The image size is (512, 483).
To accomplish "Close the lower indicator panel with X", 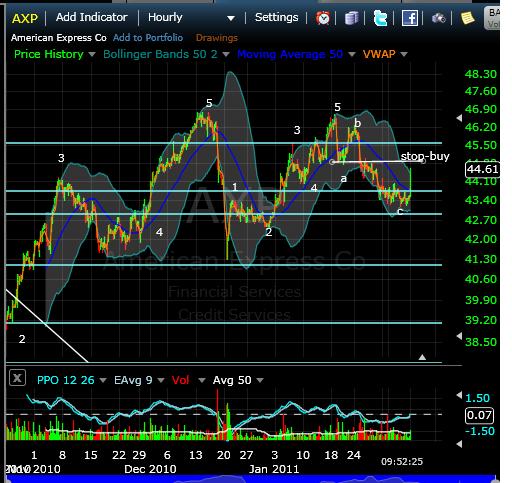I will [x=17, y=378].
